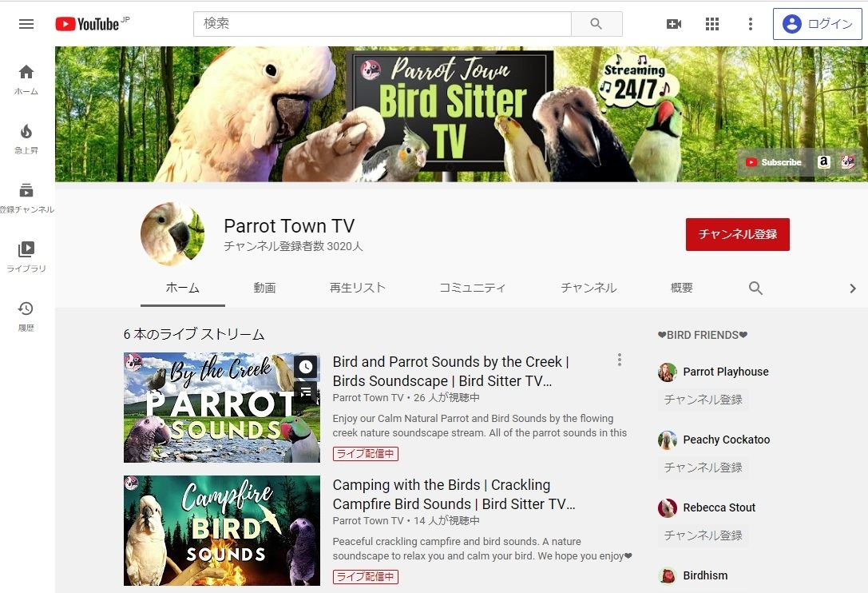868x593 pixels.
Task: Click the Rebecca Stout avatar icon
Action: coord(668,507)
